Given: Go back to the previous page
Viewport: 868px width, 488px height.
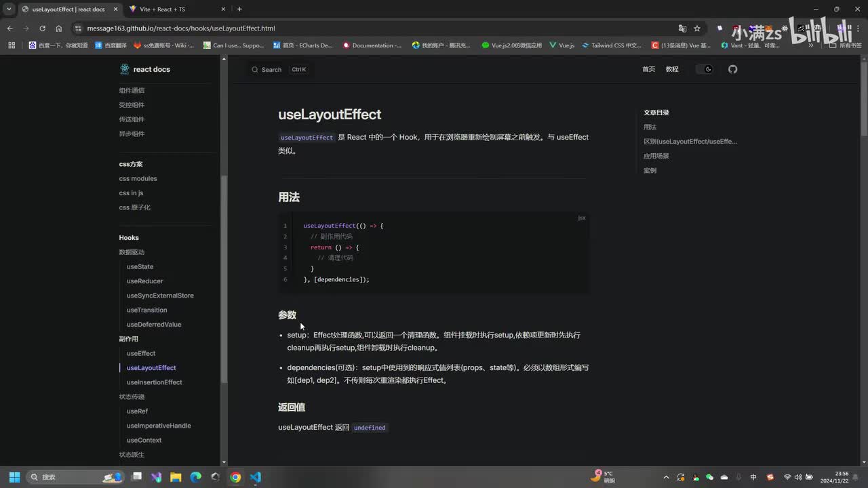Looking at the screenshot, I should [x=9, y=28].
